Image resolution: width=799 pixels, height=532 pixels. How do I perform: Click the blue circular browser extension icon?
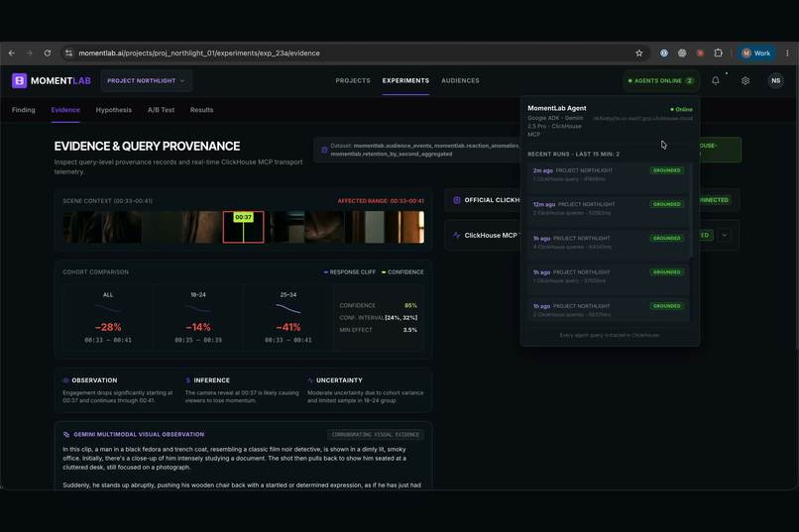[x=664, y=53]
